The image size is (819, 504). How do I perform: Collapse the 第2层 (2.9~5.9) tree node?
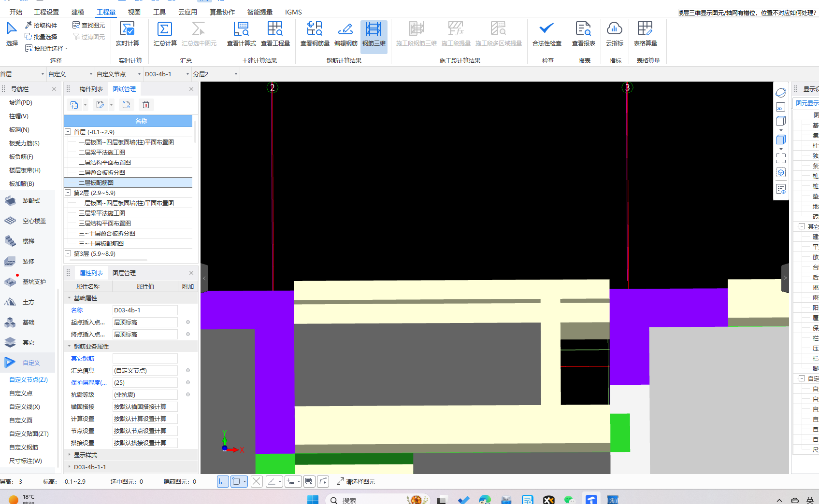[x=68, y=193]
